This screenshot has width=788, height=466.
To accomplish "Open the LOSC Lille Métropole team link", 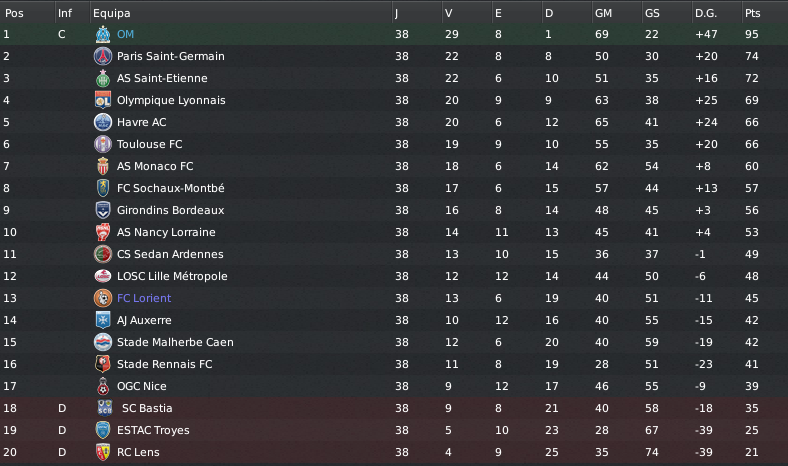I will click(x=172, y=276).
